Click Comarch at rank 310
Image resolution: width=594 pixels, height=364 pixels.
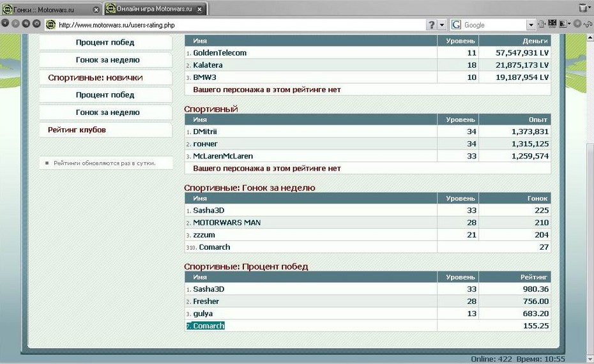pyautogui.click(x=215, y=247)
